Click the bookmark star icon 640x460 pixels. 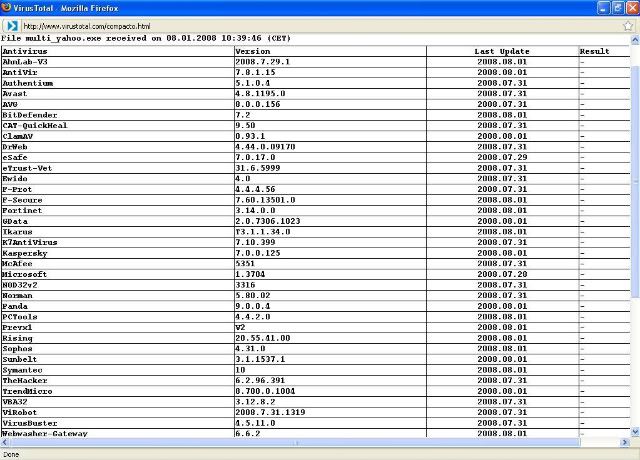[628, 26]
